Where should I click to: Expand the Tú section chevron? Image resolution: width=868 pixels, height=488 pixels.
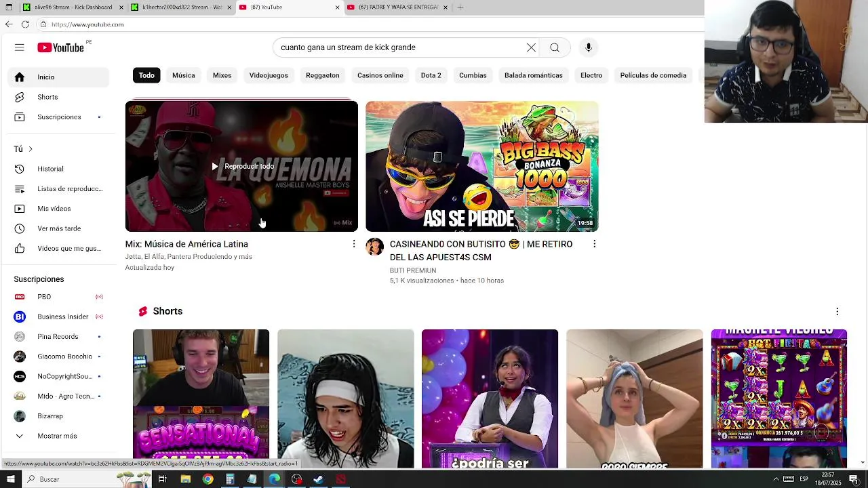[x=30, y=149]
